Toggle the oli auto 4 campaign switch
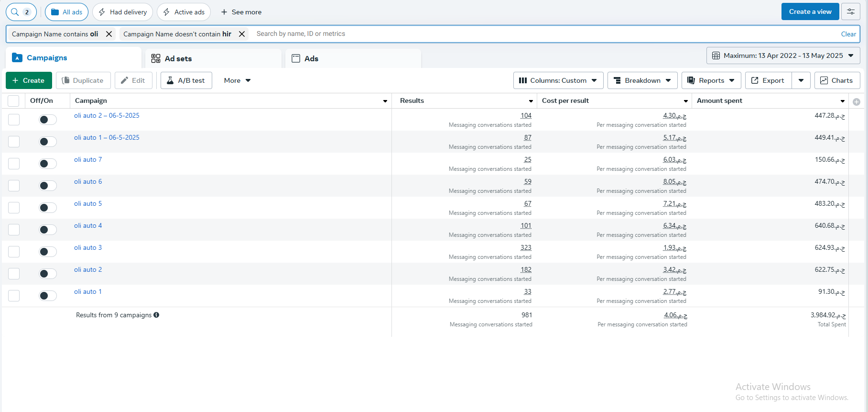This screenshot has height=412, width=868. (48, 230)
